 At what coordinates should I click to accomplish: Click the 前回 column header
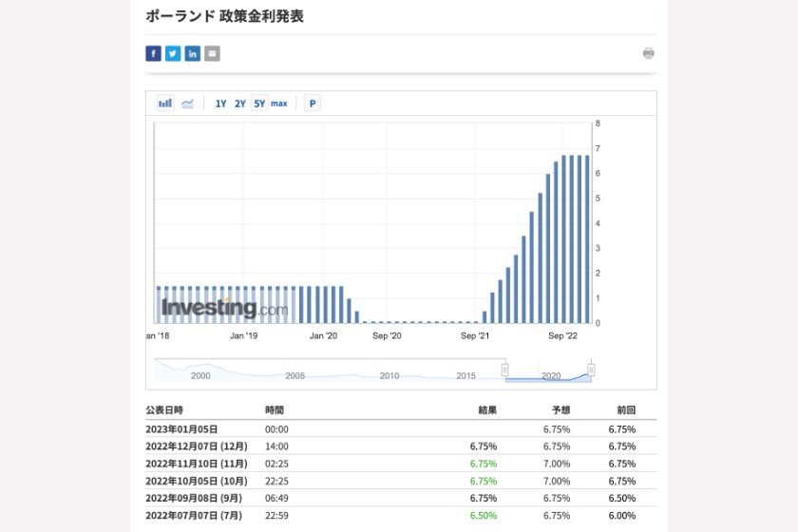pyautogui.click(x=626, y=409)
